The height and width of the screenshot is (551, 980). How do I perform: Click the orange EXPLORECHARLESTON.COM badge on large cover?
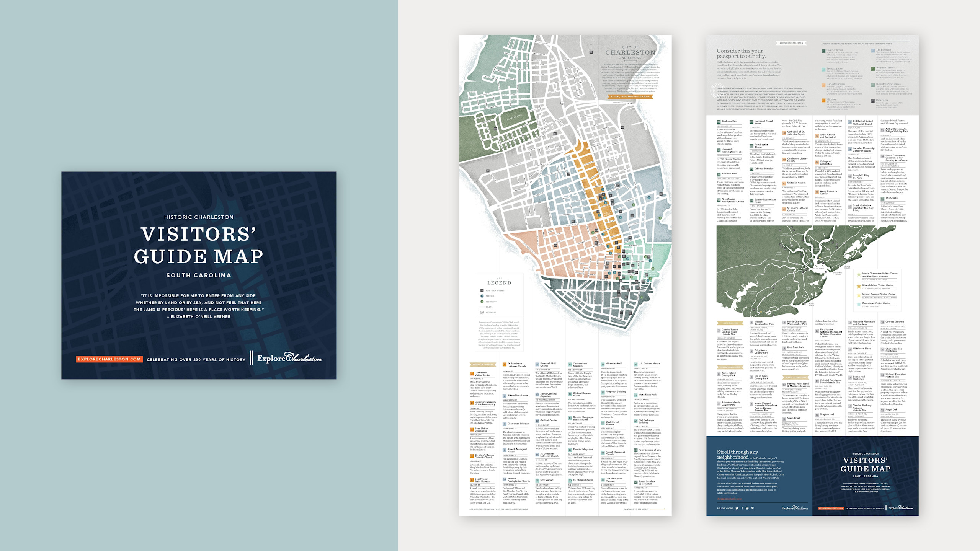point(109,359)
